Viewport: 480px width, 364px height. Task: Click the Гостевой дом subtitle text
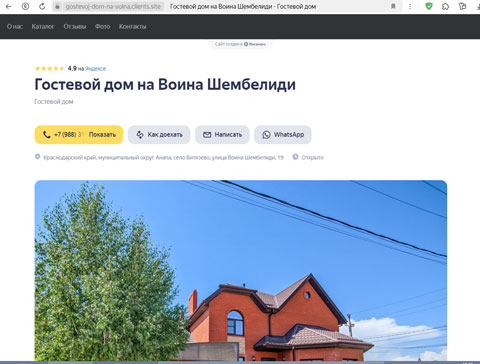point(54,102)
